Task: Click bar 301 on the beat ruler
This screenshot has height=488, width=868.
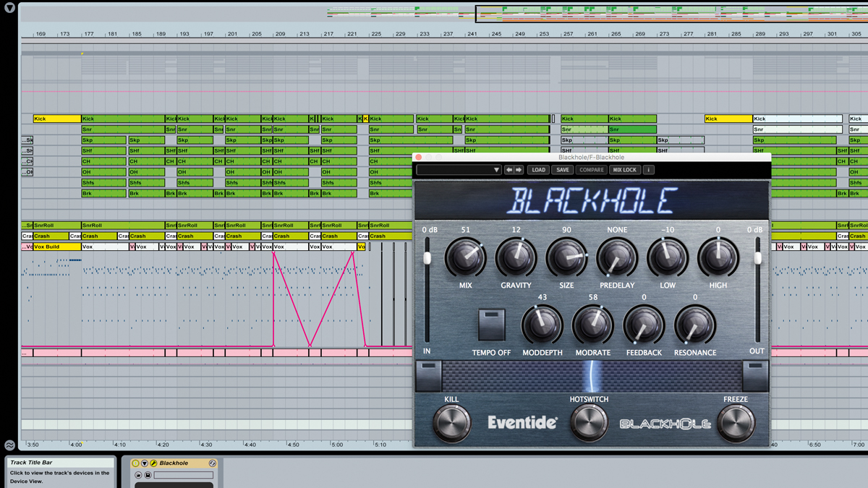Action: tap(832, 34)
